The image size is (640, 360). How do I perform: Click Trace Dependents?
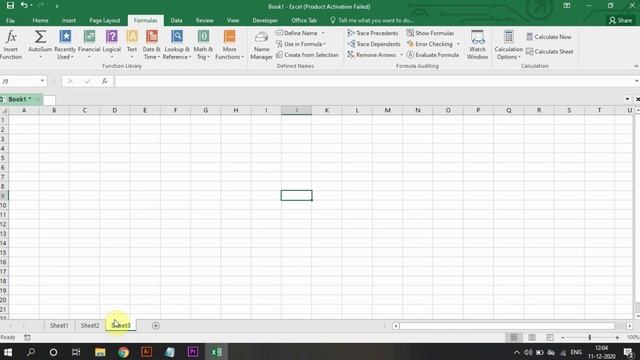[x=374, y=44]
